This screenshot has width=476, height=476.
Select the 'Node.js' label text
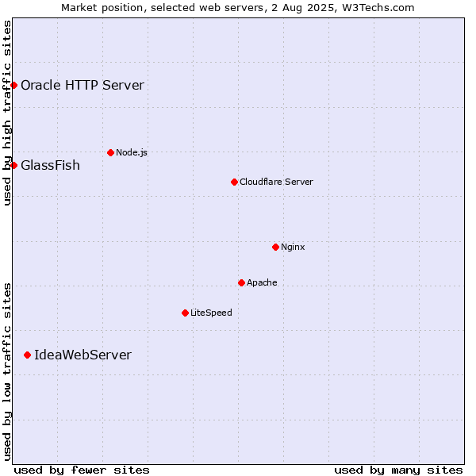[x=132, y=152]
